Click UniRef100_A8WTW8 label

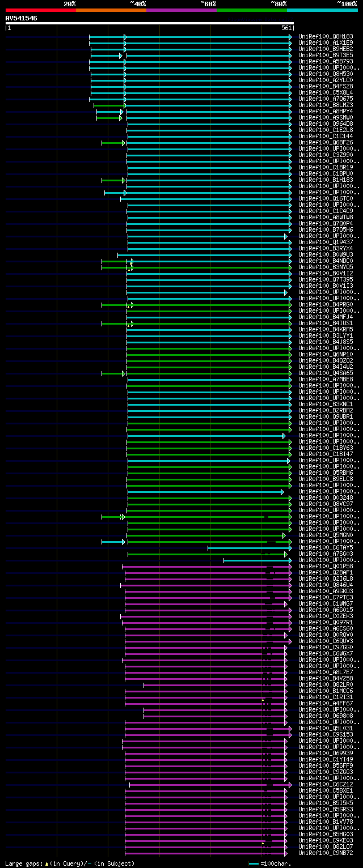pyautogui.click(x=326, y=217)
